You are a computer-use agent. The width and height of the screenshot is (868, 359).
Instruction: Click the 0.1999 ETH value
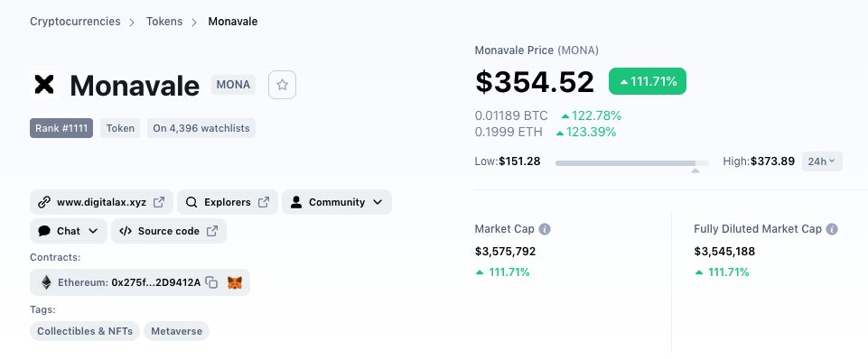click(509, 133)
